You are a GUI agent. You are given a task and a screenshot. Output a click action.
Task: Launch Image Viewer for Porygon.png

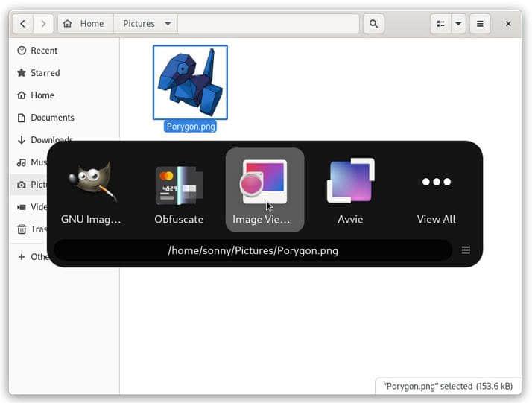click(265, 189)
